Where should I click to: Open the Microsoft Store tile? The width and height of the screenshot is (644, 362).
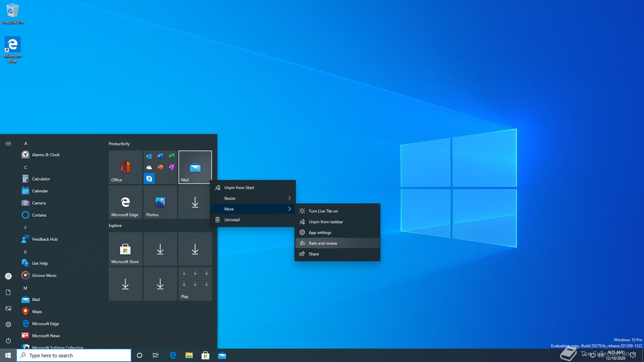point(125,249)
